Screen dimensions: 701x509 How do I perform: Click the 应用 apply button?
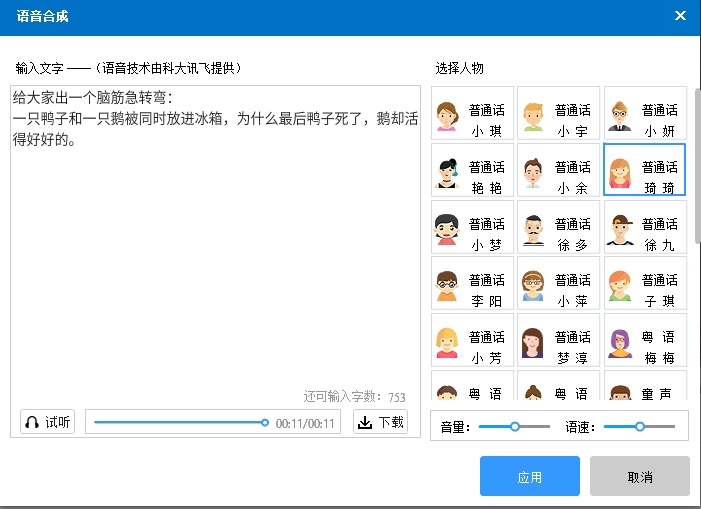pos(530,476)
